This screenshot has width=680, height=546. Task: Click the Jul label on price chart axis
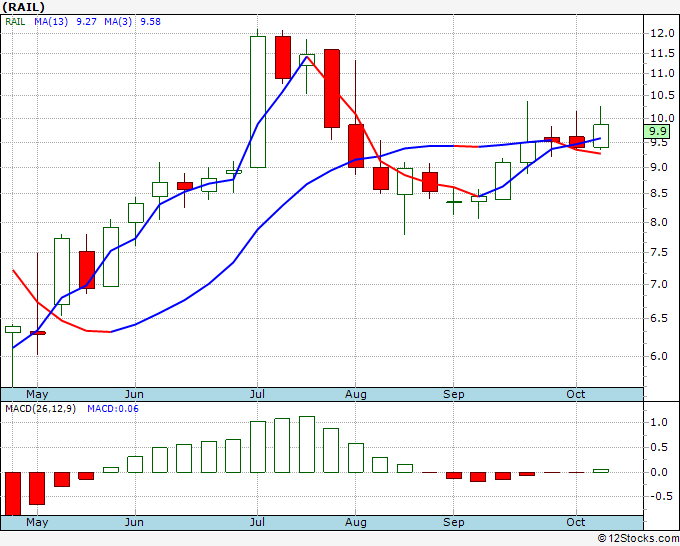point(257,395)
